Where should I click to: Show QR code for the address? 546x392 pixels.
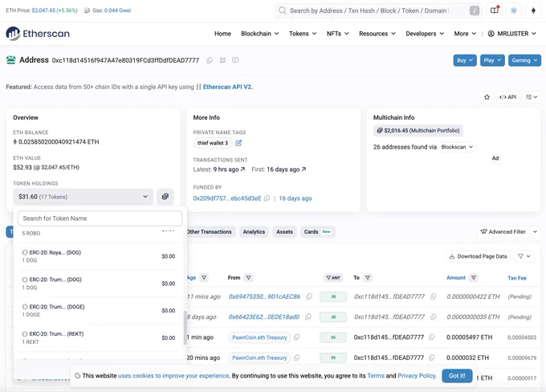click(x=222, y=60)
